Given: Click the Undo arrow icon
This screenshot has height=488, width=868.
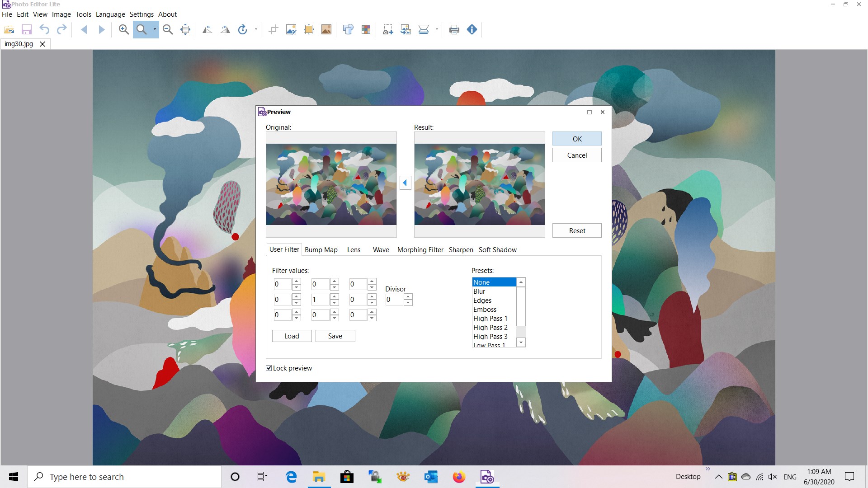Looking at the screenshot, I should (44, 30).
